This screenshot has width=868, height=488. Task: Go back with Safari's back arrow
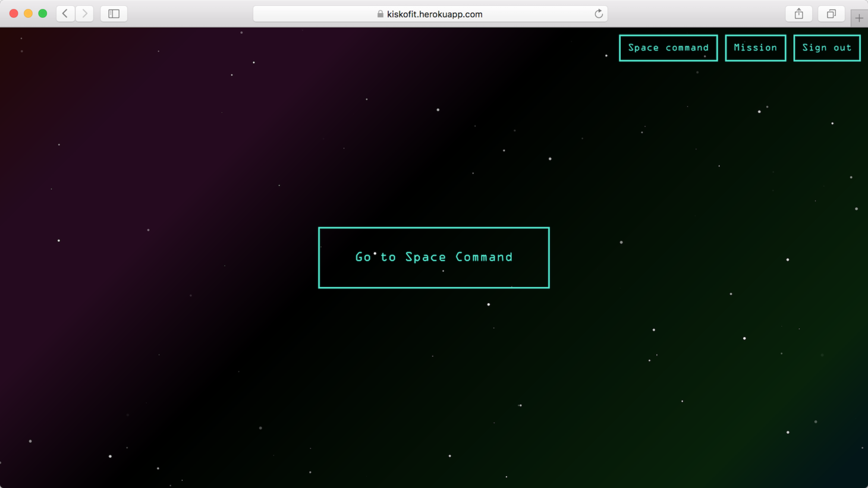(65, 14)
